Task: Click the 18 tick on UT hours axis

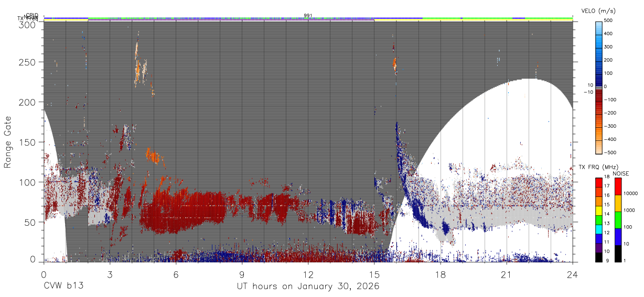Action: coord(441,274)
